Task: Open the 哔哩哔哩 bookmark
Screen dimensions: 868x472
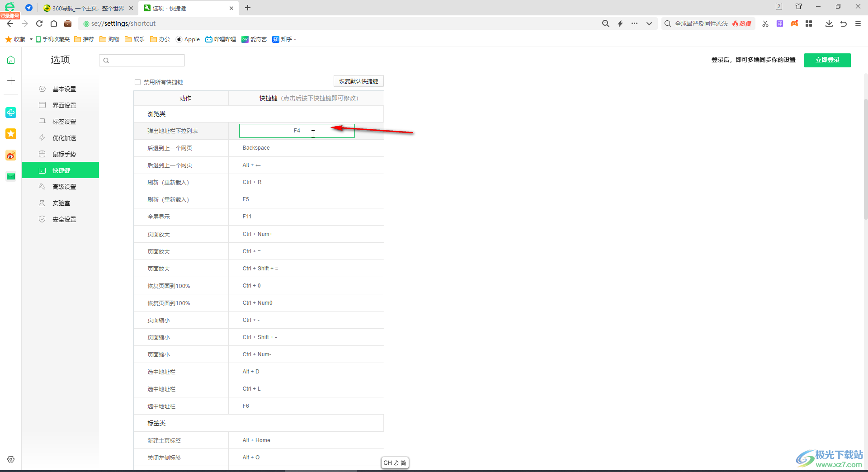Action: (221, 39)
